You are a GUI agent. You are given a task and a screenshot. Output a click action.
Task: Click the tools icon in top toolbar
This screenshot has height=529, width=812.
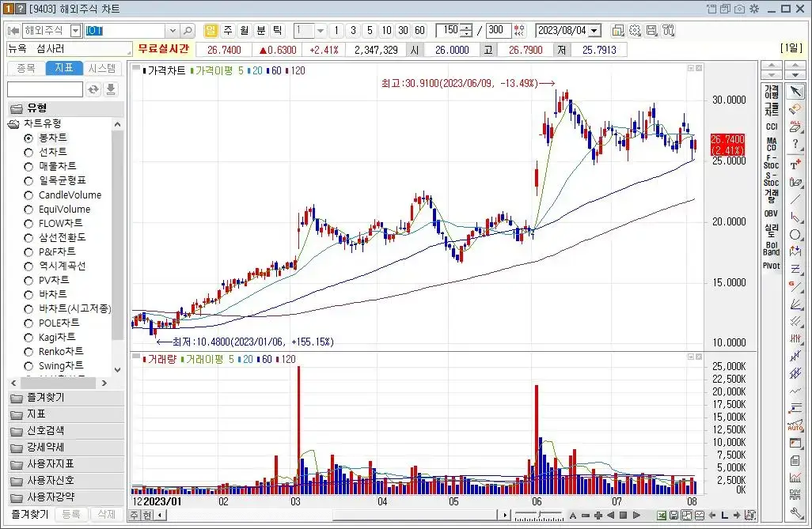click(x=668, y=31)
